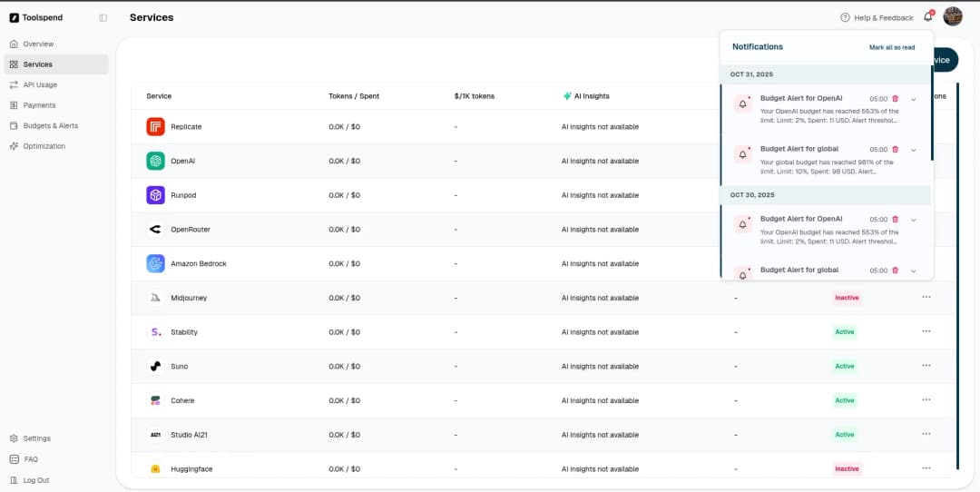Image resolution: width=980 pixels, height=492 pixels.
Task: Click the Amazon Bedrock service icon
Action: tap(155, 263)
